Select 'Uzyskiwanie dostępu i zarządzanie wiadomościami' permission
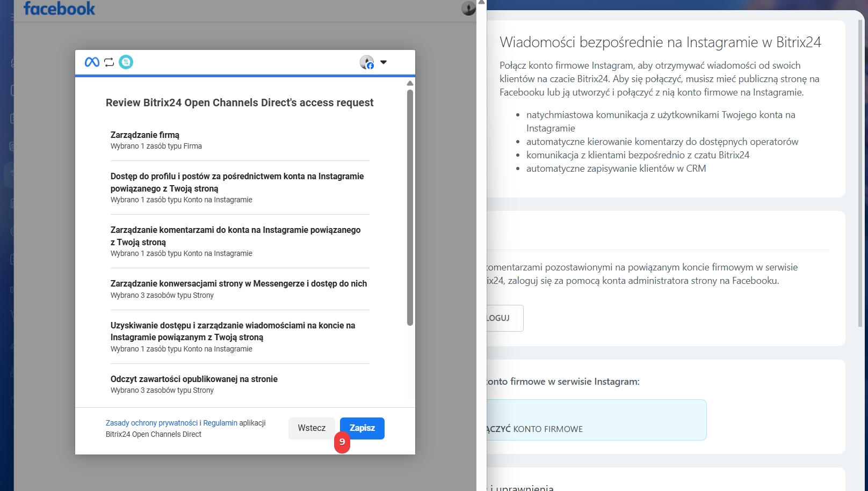868x491 pixels. tap(240, 336)
